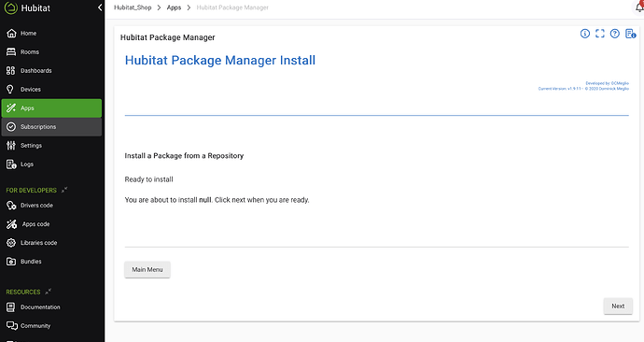Click the Documentation book icon
This screenshot has width=644, height=342.
[10, 307]
